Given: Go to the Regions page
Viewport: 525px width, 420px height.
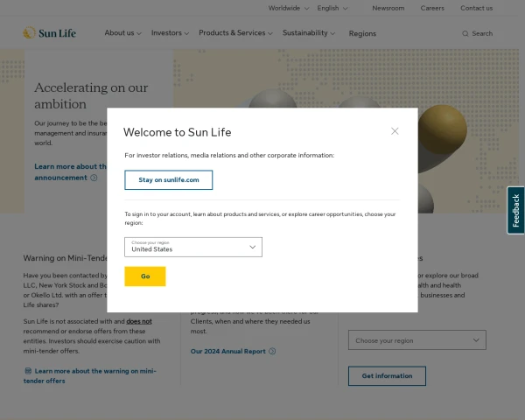Looking at the screenshot, I should coord(362,33).
